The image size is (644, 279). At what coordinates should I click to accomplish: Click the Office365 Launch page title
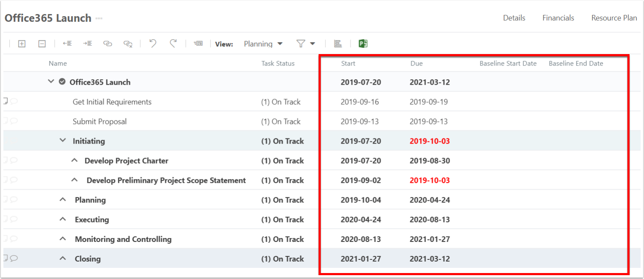(48, 18)
